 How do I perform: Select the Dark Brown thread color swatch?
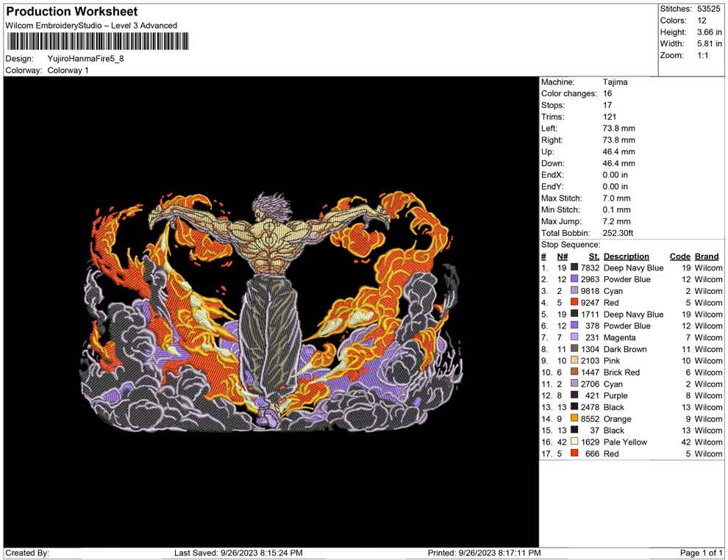[x=574, y=349]
